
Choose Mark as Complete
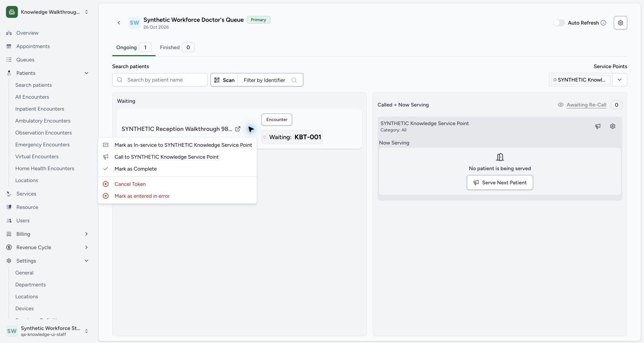click(x=177, y=169)
